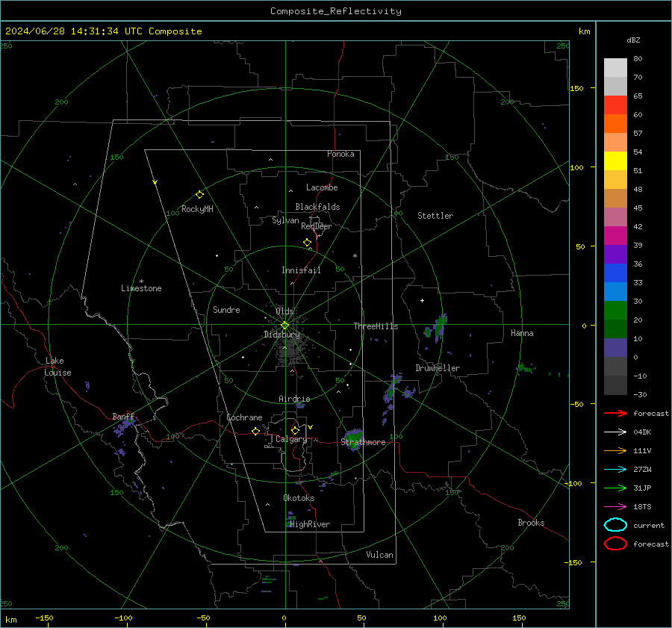Click the Calgary city label
The width and height of the screenshot is (672, 628).
click(291, 439)
